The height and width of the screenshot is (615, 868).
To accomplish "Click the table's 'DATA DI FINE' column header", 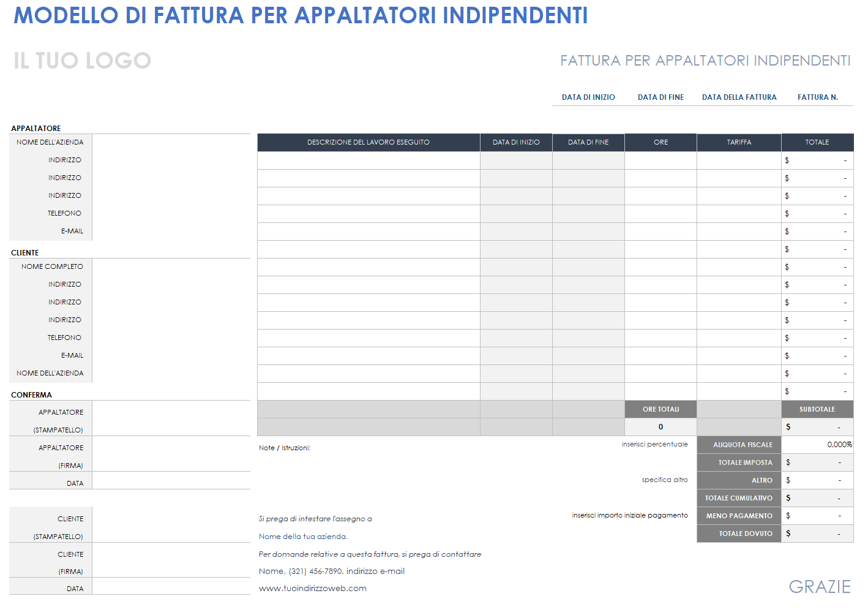I will [x=588, y=142].
